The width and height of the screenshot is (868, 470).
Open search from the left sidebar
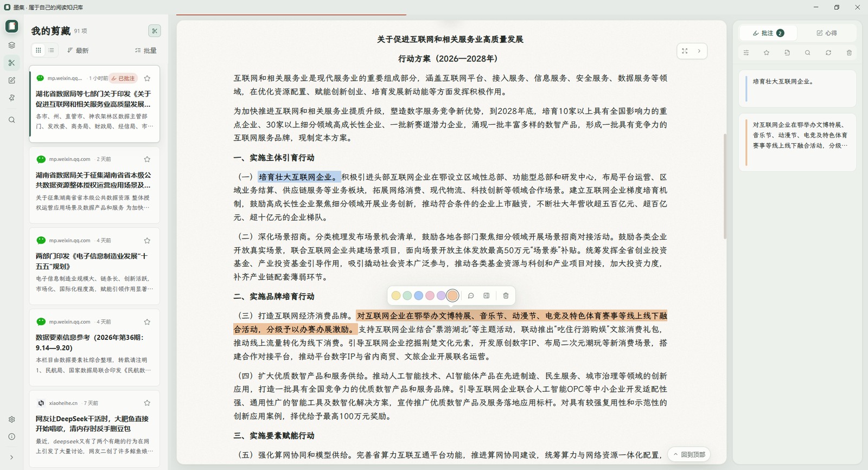pos(11,120)
